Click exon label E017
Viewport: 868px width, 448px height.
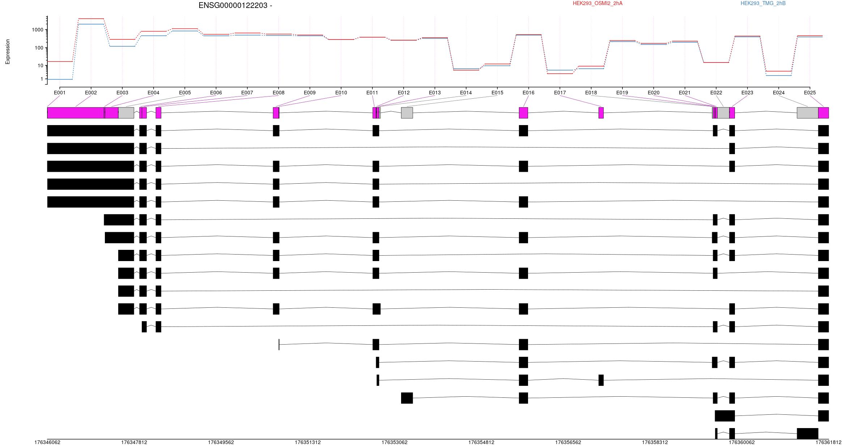click(560, 93)
